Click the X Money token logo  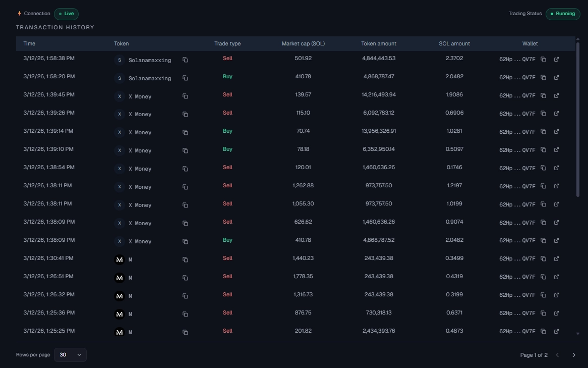tap(119, 96)
